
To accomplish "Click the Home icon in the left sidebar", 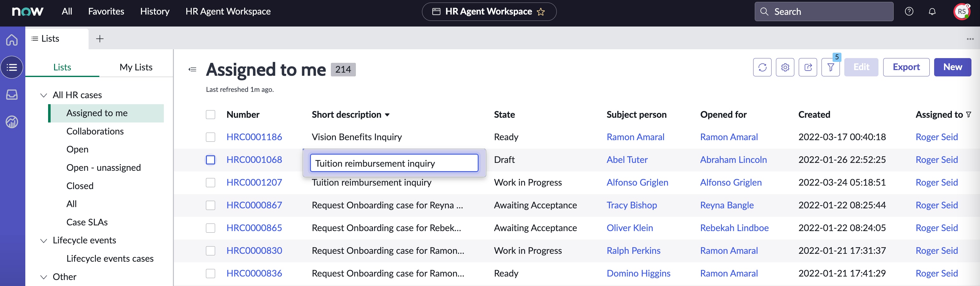I will pyautogui.click(x=12, y=40).
